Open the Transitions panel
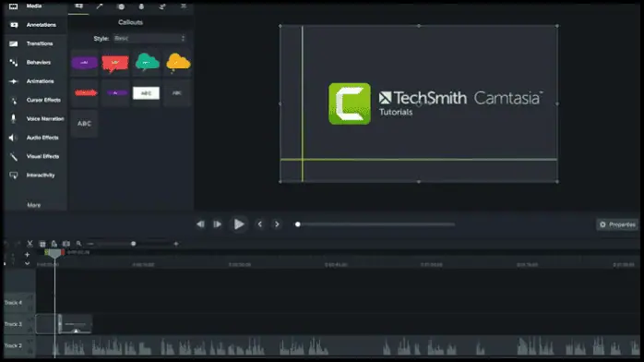This screenshot has width=644, height=362. [x=34, y=43]
